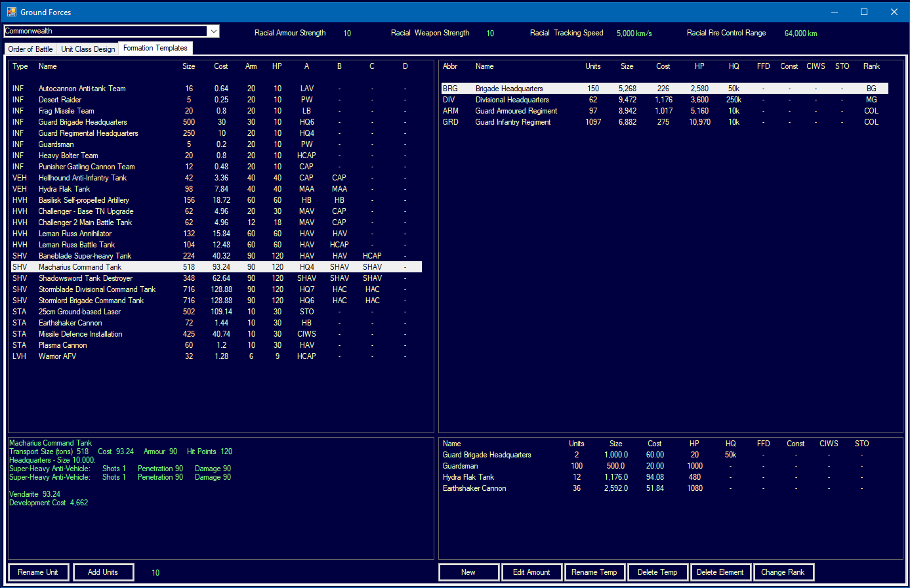910x588 pixels.
Task: Open the Commonwealth race dropdown
Action: [213, 31]
